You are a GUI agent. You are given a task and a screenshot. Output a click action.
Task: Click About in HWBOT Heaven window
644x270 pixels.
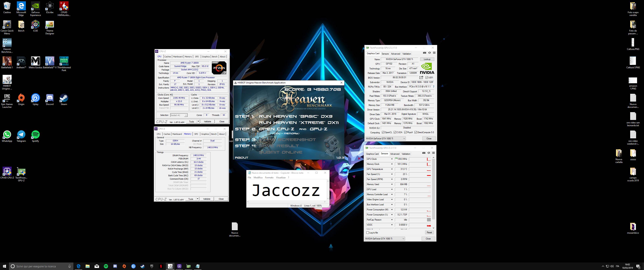tap(241, 157)
